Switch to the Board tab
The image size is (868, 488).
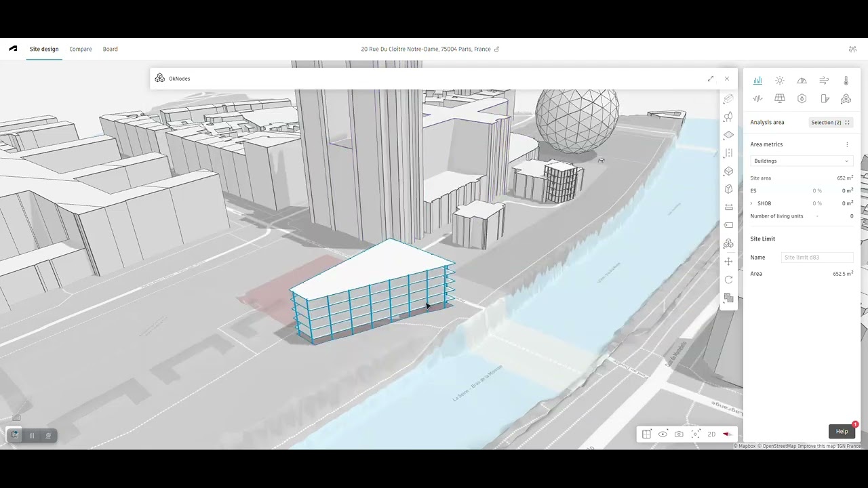click(111, 49)
